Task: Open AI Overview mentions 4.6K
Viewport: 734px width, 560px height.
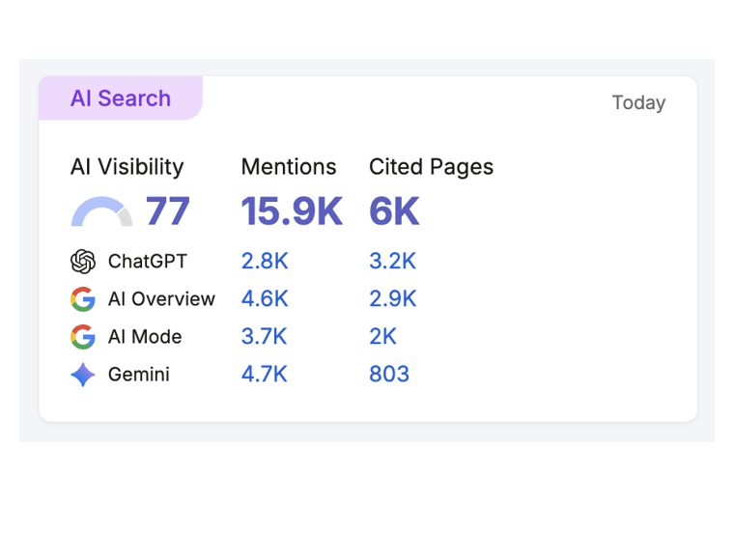Action: click(x=265, y=299)
